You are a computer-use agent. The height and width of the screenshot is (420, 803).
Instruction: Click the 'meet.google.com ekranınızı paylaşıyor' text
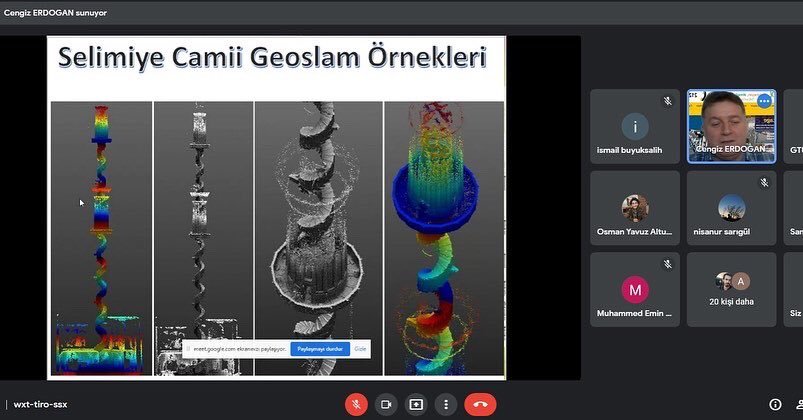click(240, 349)
